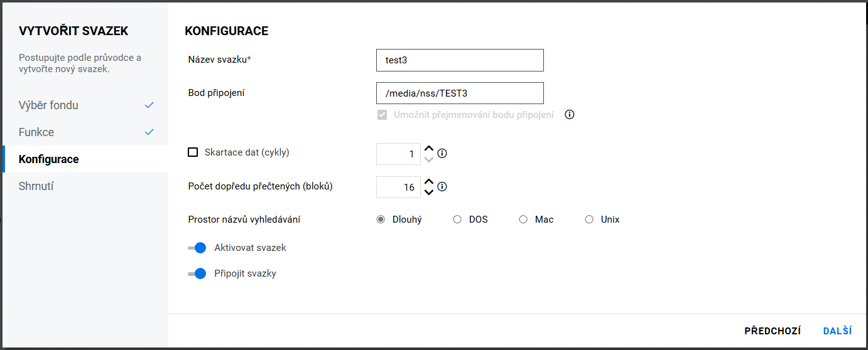Toggle the Aktivovat svazek switch
Screen dimensions: 868x350
[197, 248]
